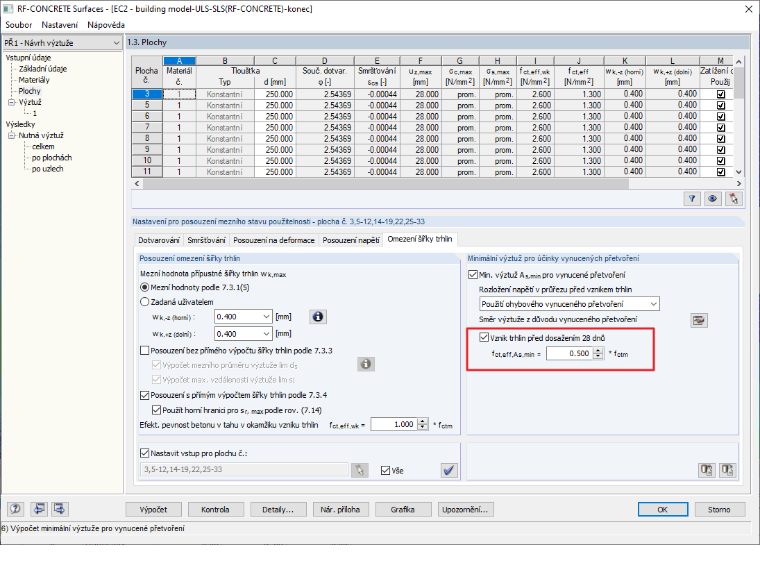This screenshot has width=760, height=570.
Task: Open 'Použití ohybového vynuceného přetvoření' dropdown
Action: point(569,304)
